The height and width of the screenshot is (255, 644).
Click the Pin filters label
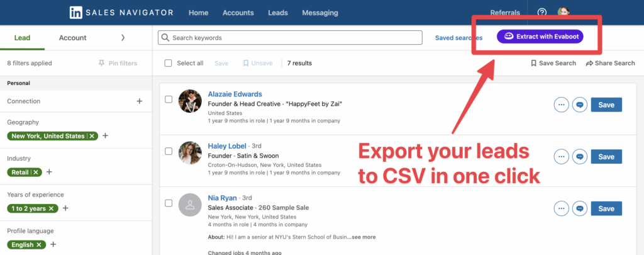(x=123, y=64)
